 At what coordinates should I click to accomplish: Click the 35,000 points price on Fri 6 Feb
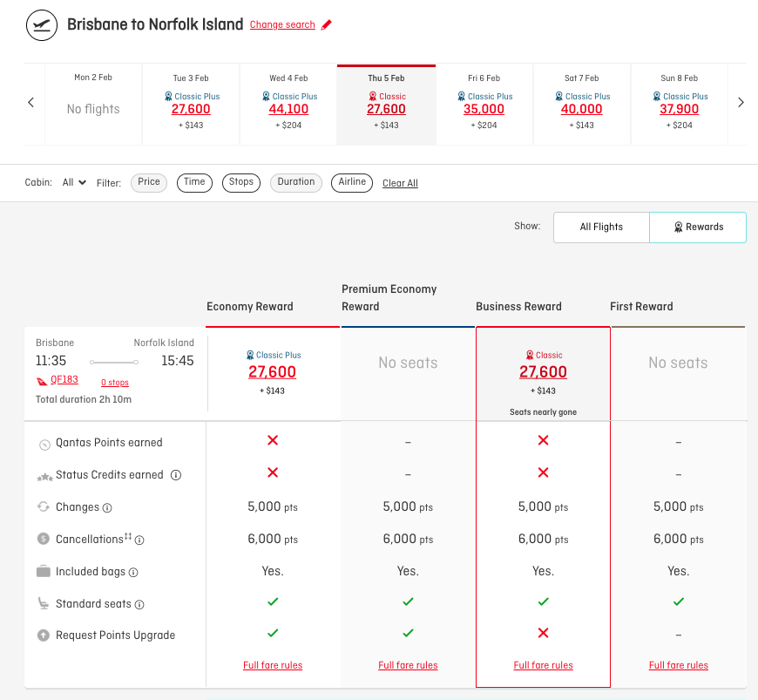point(484,109)
